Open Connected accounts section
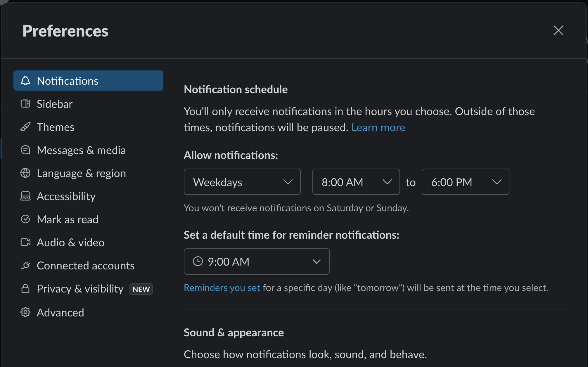Viewport: 588px width, 367px height. pyautogui.click(x=88, y=265)
